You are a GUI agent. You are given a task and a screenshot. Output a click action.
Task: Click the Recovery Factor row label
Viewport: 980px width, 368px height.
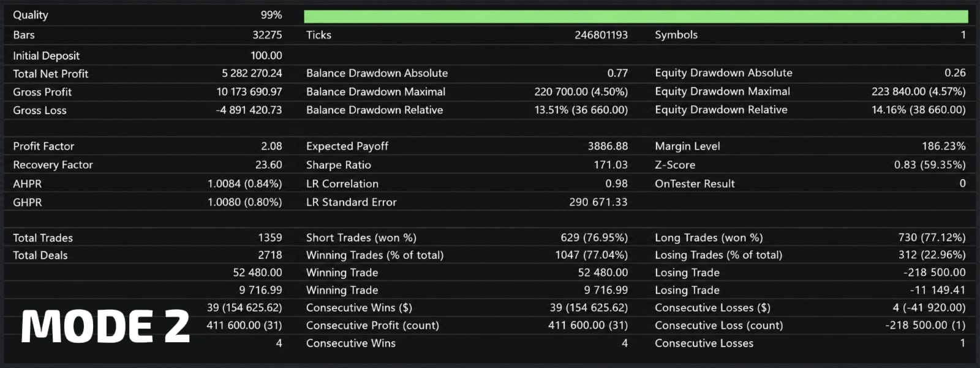[53, 164]
